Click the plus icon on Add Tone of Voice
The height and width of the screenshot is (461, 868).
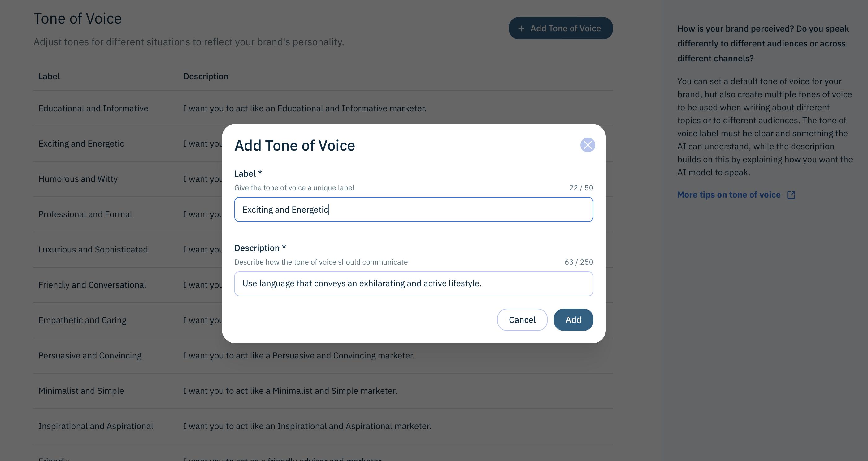521,29
